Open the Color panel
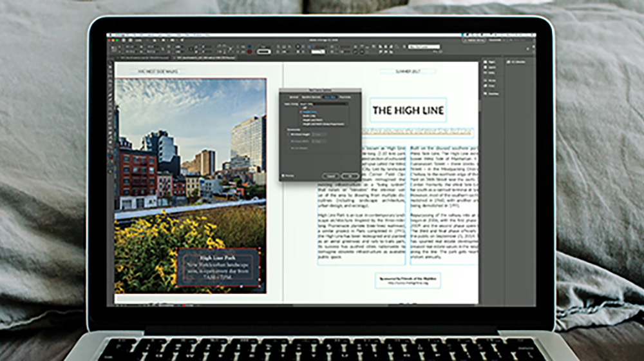This screenshot has width=644, height=361. [x=490, y=86]
